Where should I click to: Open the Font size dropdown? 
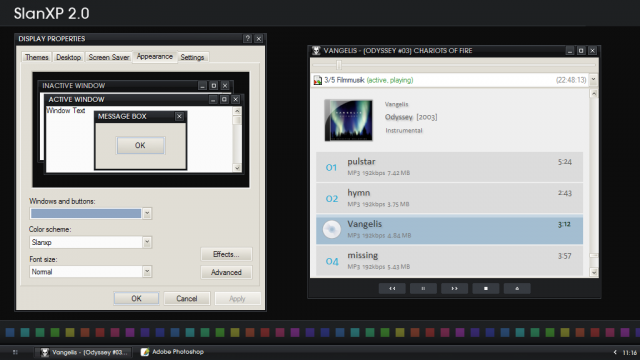point(147,272)
